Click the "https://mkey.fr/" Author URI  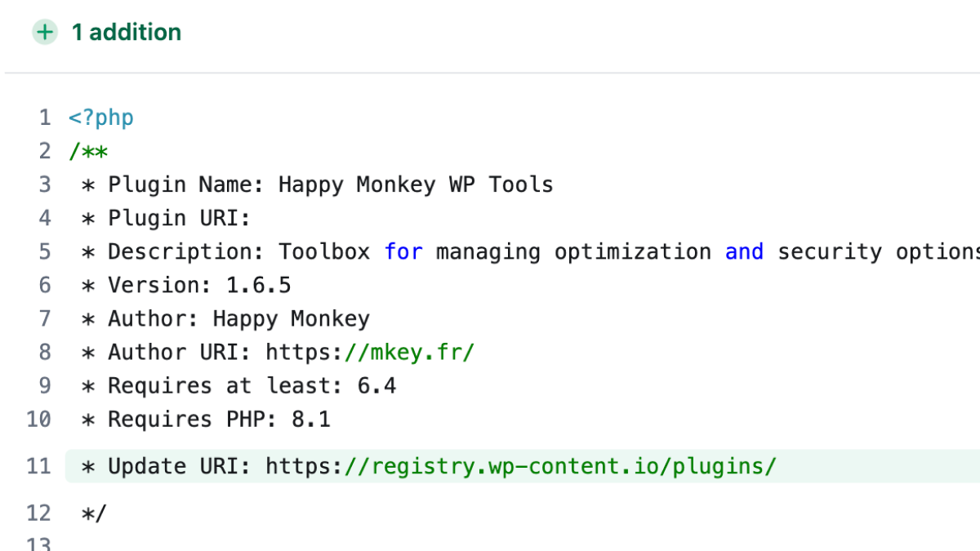[x=370, y=352]
